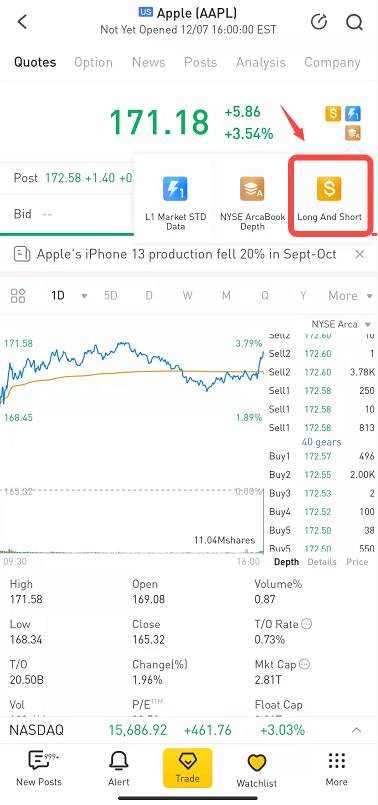This screenshot has height=805, width=378.
Task: Tap the yellow Trade button
Action: (187, 768)
